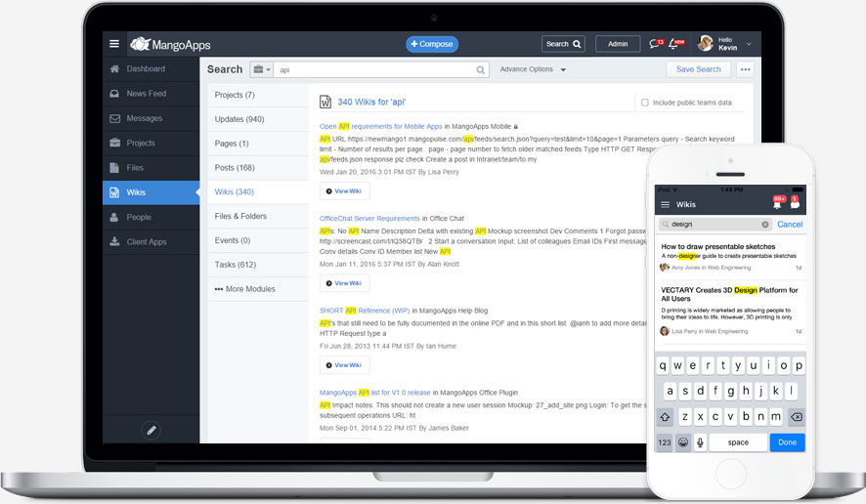Filter results by Tasks (612)
This screenshot has height=504, width=866.
[x=257, y=265]
